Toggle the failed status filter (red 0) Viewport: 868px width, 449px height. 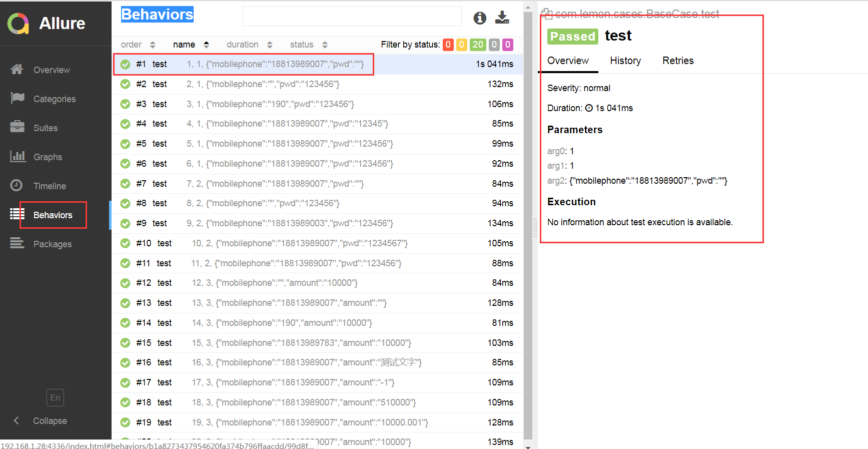(448, 45)
